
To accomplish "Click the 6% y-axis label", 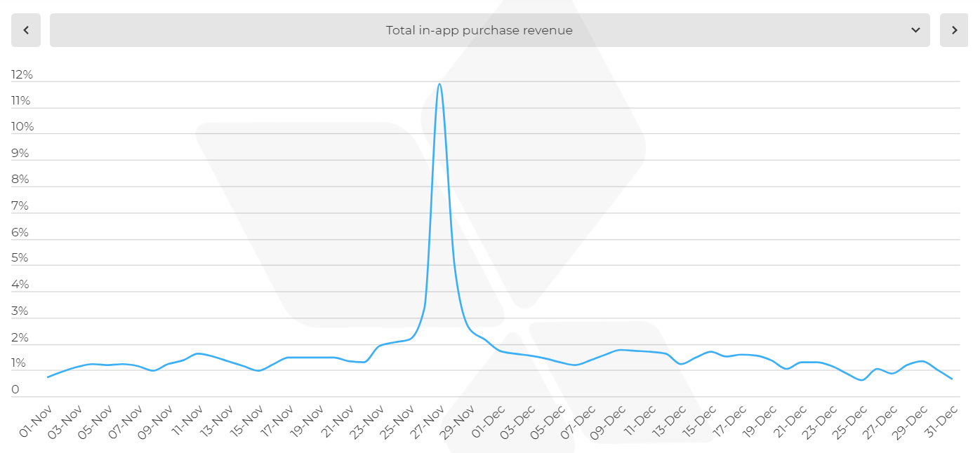I will 20,232.
